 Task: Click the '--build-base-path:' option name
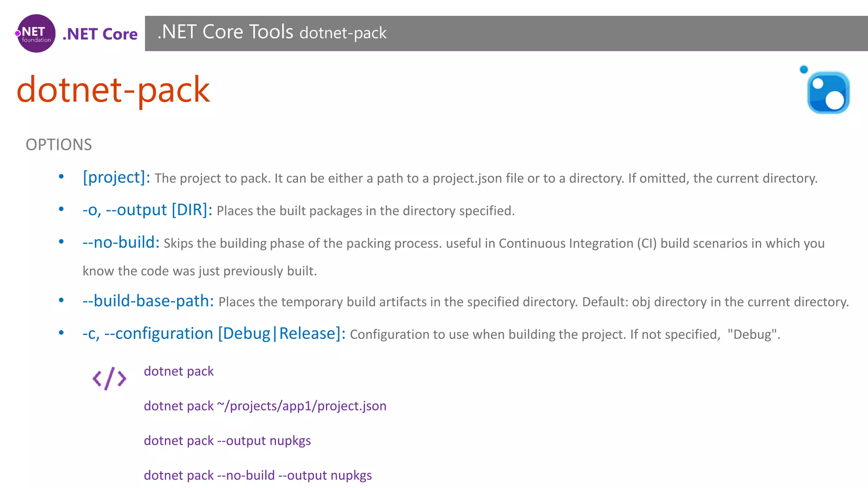click(148, 301)
